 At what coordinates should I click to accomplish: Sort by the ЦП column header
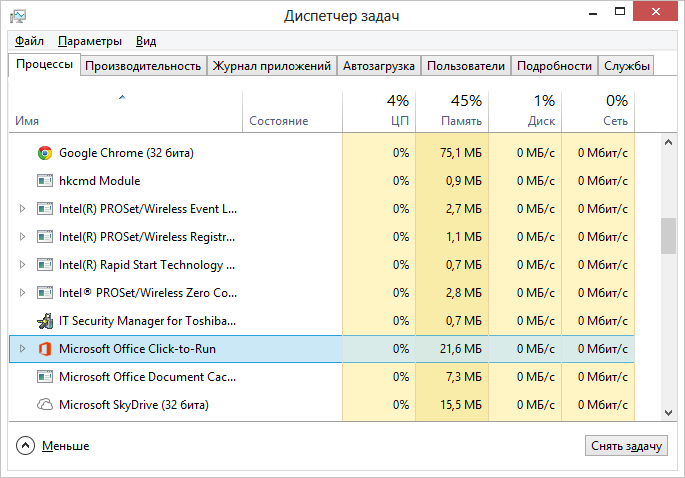[x=379, y=111]
